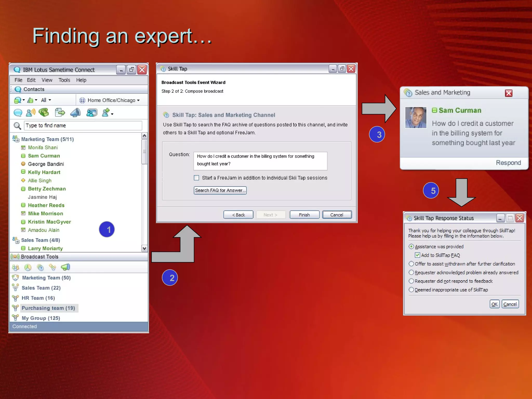
Task: Open the Tools menu
Action: [64, 80]
